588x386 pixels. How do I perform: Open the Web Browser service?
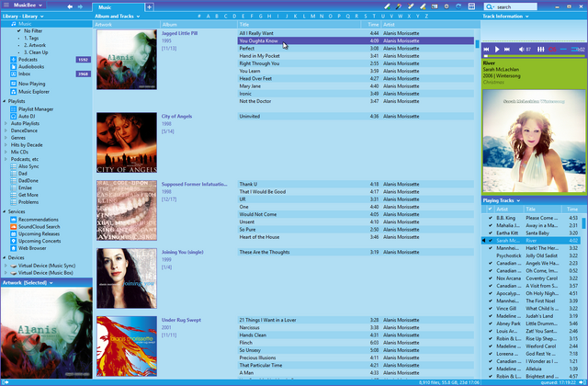32,248
